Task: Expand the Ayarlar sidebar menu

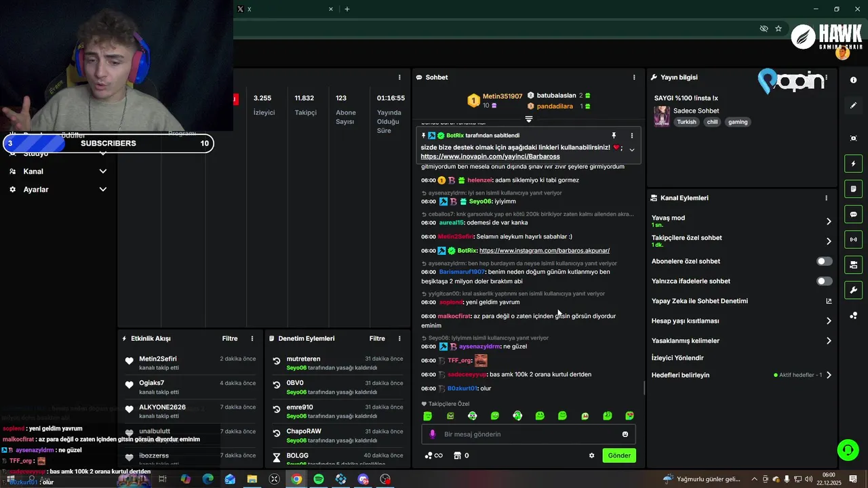Action: 103,190
